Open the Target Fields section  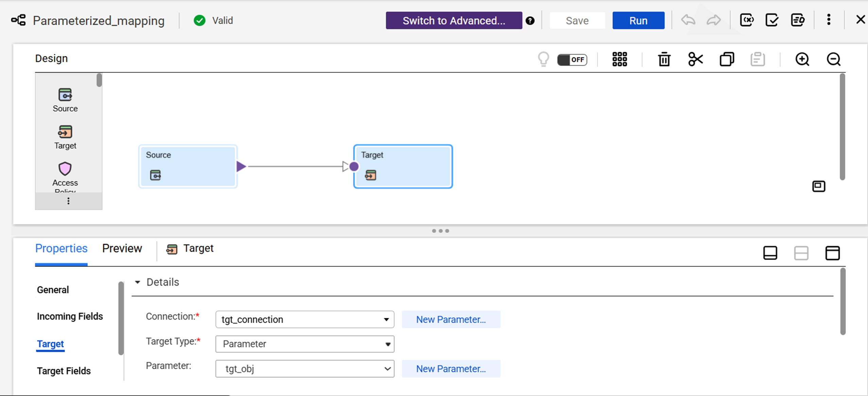coord(64,371)
